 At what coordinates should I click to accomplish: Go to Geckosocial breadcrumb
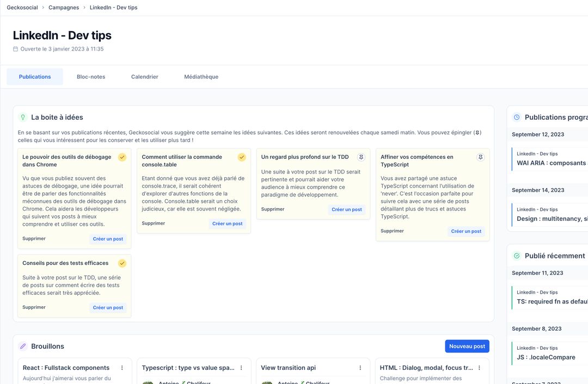22,8
